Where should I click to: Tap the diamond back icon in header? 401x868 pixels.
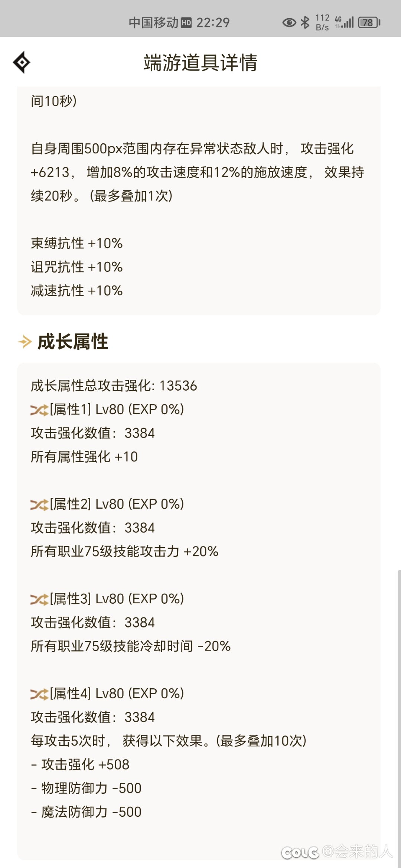22,62
